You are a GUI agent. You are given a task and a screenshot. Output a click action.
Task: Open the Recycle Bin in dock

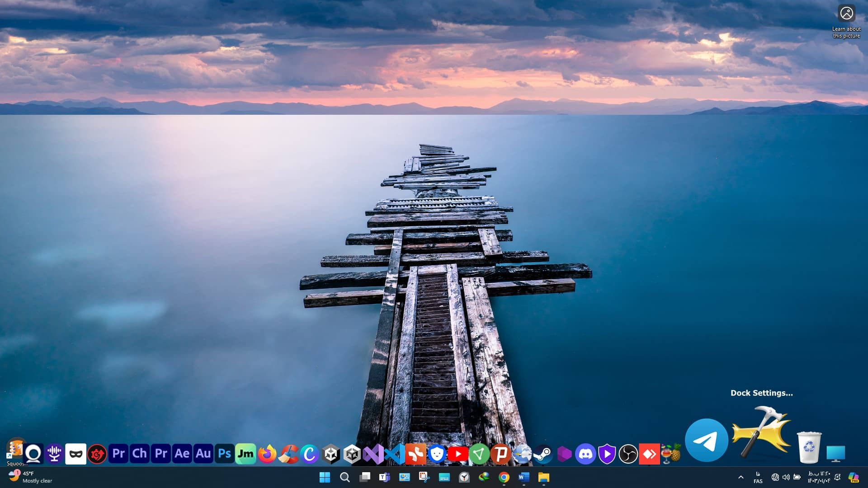point(809,447)
